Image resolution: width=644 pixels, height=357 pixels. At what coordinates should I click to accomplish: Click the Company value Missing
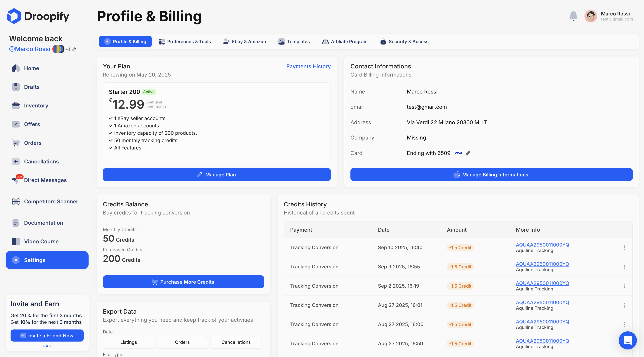tap(416, 138)
